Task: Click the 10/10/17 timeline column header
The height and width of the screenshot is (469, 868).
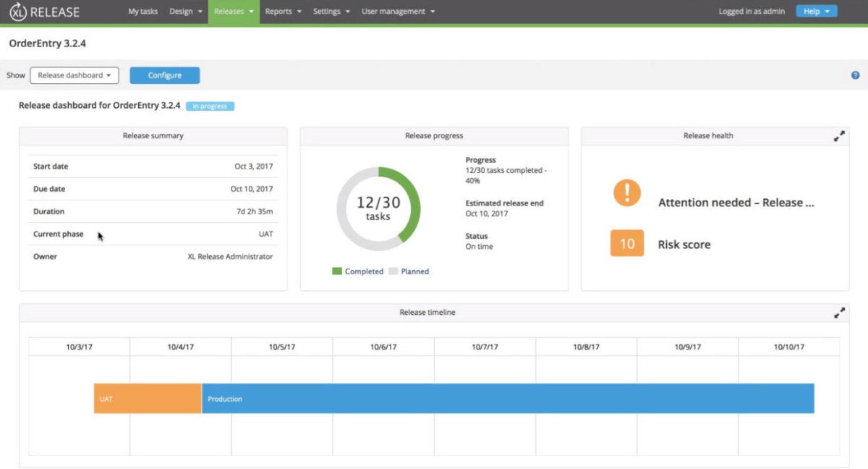Action: tap(789, 347)
